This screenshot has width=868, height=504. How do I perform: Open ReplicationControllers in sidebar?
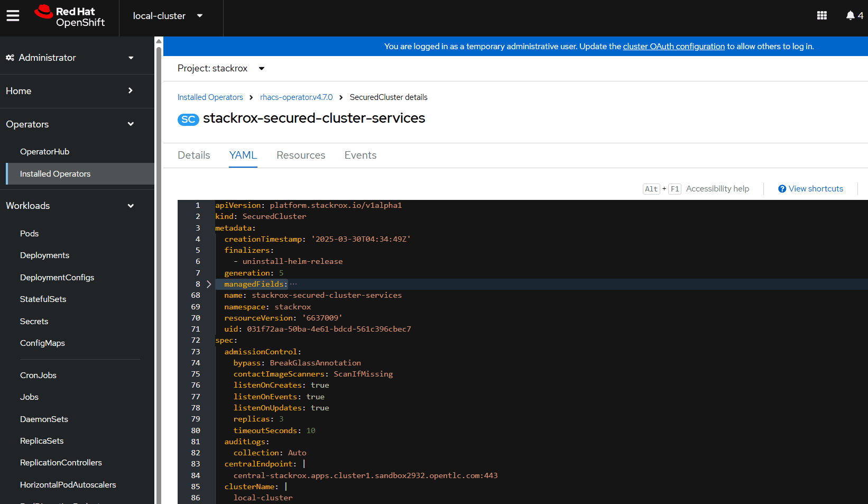pyautogui.click(x=61, y=463)
